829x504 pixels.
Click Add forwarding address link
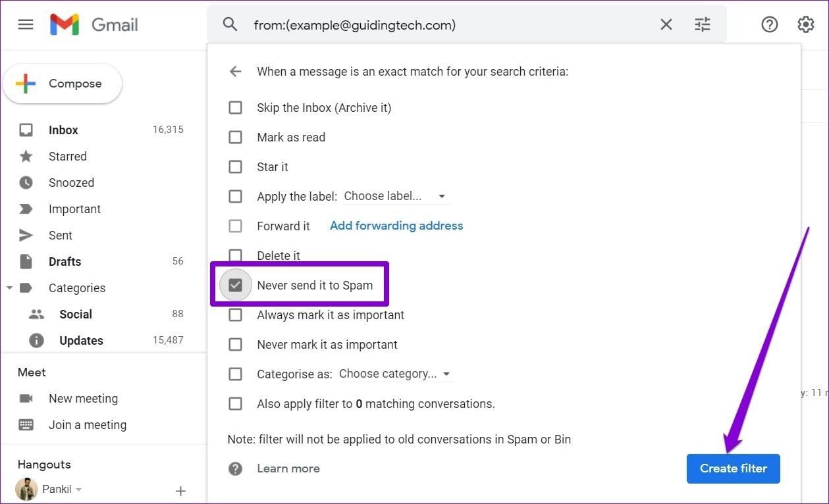pyautogui.click(x=396, y=226)
